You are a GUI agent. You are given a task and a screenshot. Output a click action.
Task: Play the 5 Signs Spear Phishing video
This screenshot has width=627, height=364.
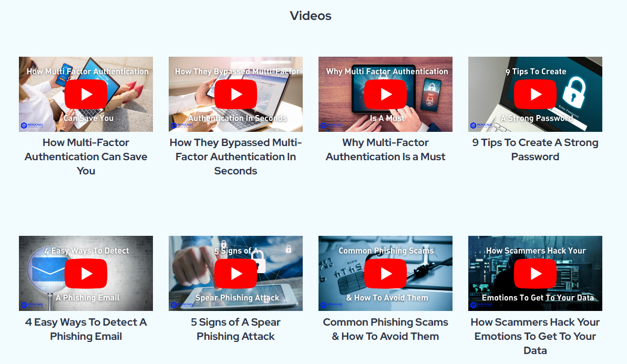(x=235, y=274)
